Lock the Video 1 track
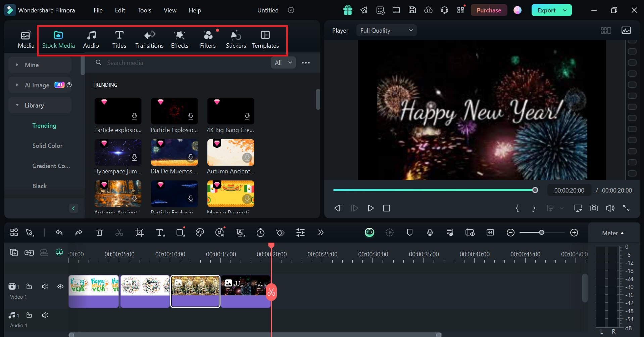The width and height of the screenshot is (644, 337). pyautogui.click(x=29, y=287)
